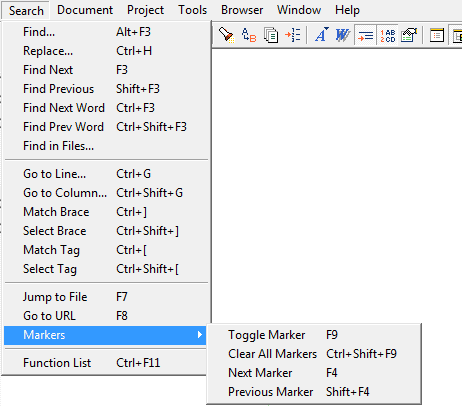Open the Window menu
The width and height of the screenshot is (462, 406).
(299, 10)
